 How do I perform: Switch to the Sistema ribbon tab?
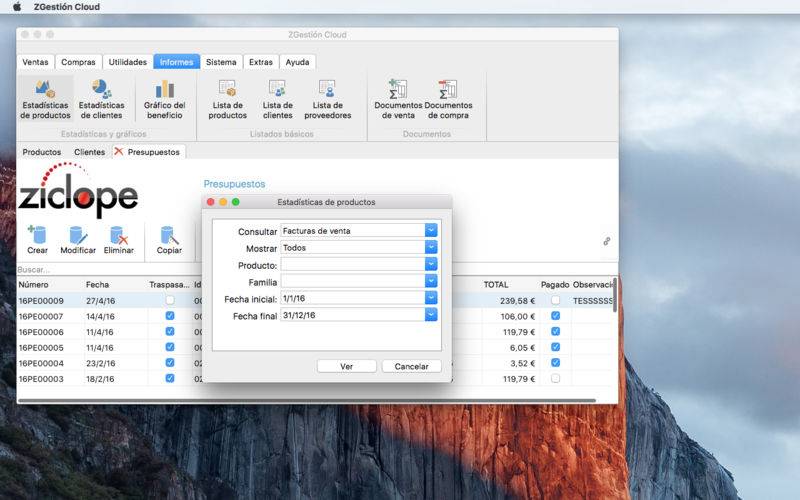click(x=221, y=62)
